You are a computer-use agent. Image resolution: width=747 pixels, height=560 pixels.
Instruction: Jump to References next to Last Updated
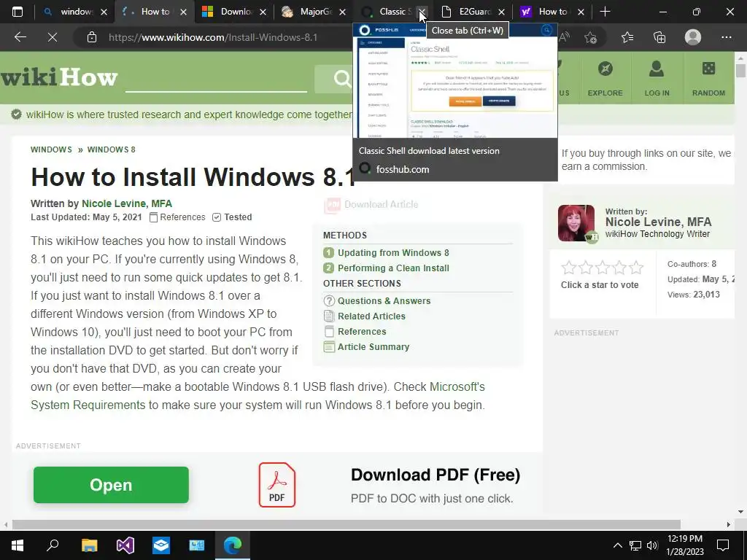(x=177, y=217)
